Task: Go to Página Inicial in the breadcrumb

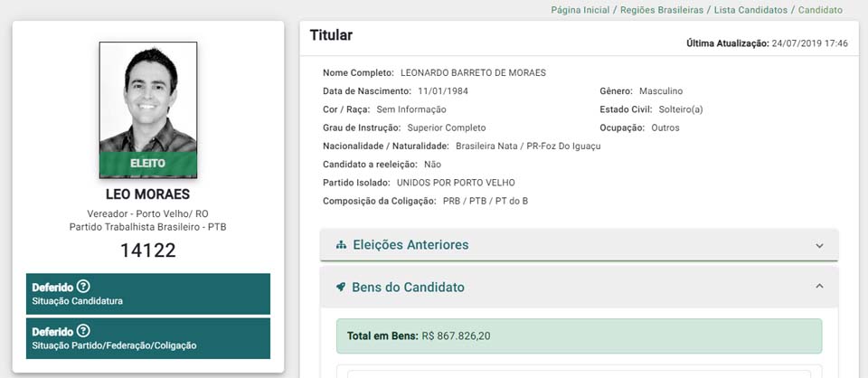Action: coord(580,10)
